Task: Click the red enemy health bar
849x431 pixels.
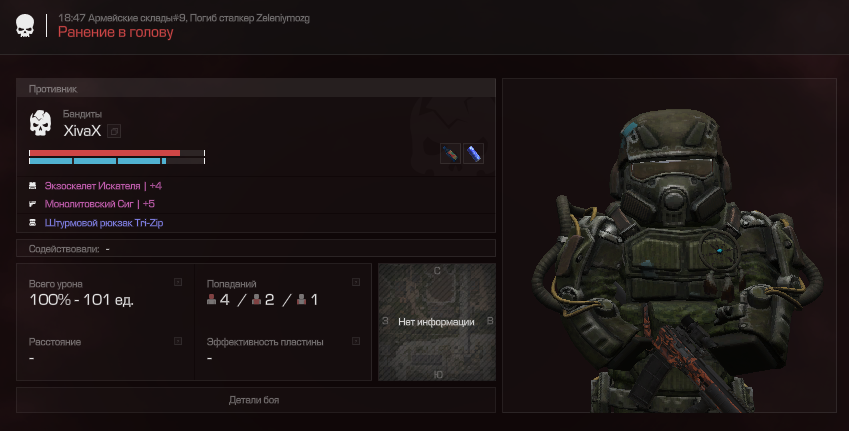Action: (116, 153)
